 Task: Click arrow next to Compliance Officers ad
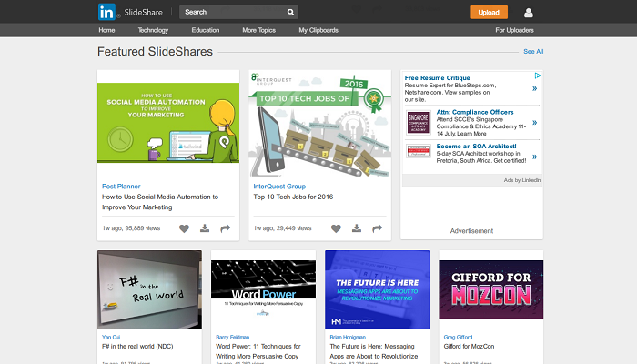coord(535,123)
